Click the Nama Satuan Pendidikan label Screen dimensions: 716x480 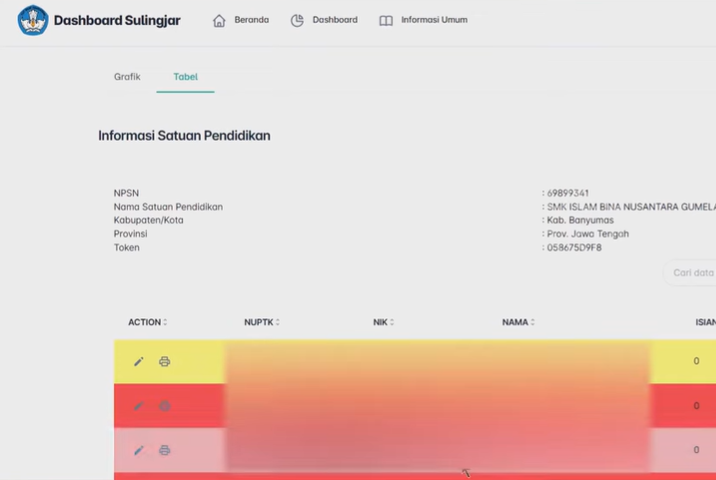[168, 207]
